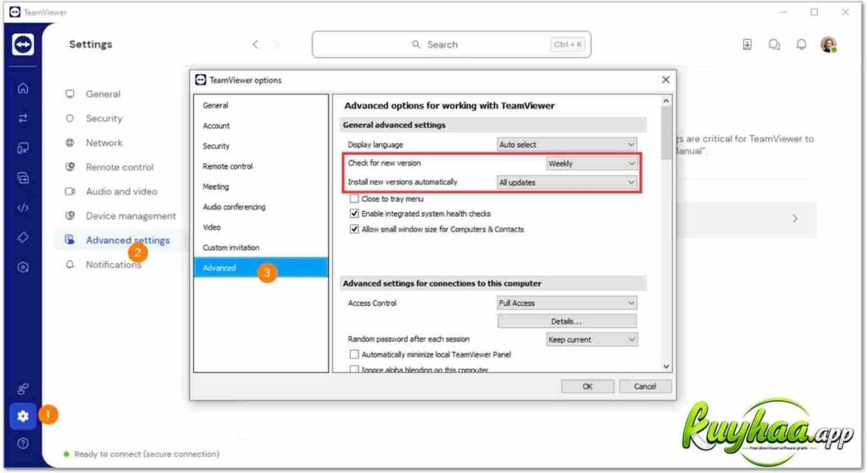Click scrollbar up arrow in options dialog
This screenshot has width=868, height=473.
(x=666, y=101)
